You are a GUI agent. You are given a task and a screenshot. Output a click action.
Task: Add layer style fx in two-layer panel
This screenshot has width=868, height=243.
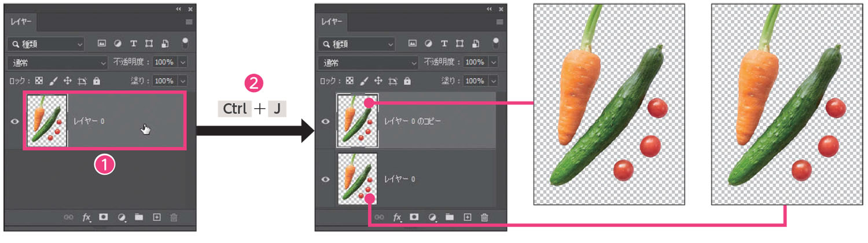click(x=398, y=218)
